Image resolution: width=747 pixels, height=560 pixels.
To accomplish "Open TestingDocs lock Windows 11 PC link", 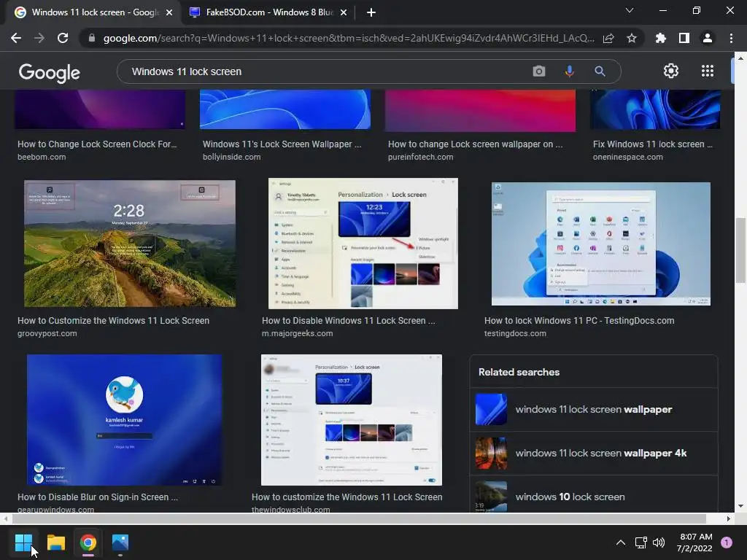I will [x=579, y=321].
